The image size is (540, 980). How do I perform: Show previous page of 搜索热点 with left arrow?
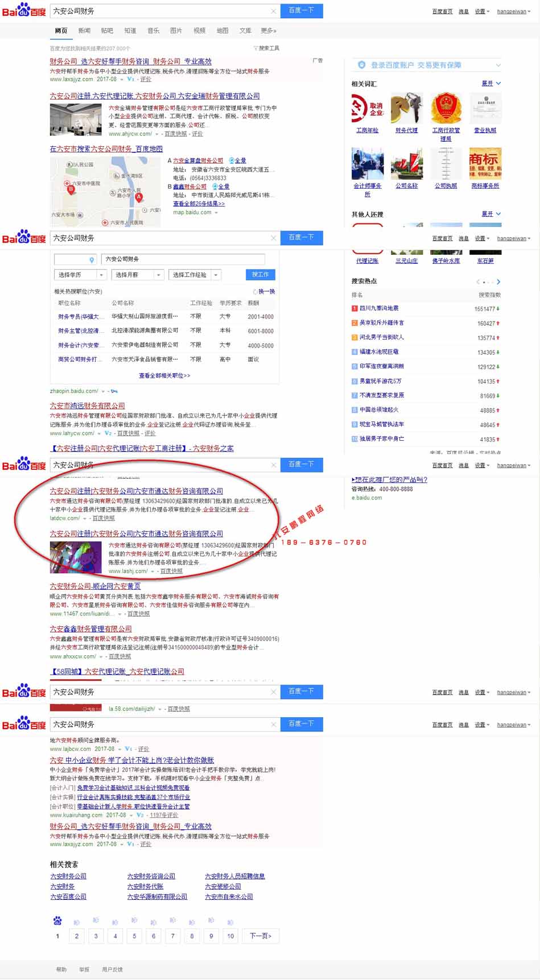click(x=478, y=282)
